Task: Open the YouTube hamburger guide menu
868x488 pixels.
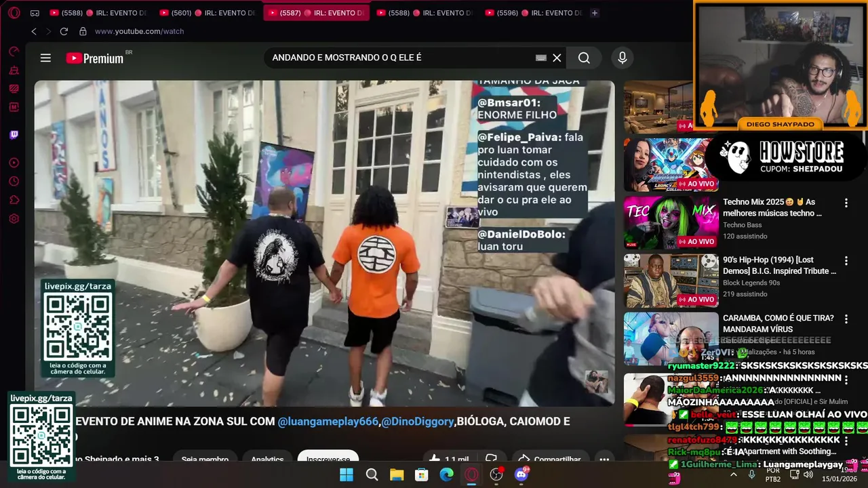Action: tap(45, 58)
